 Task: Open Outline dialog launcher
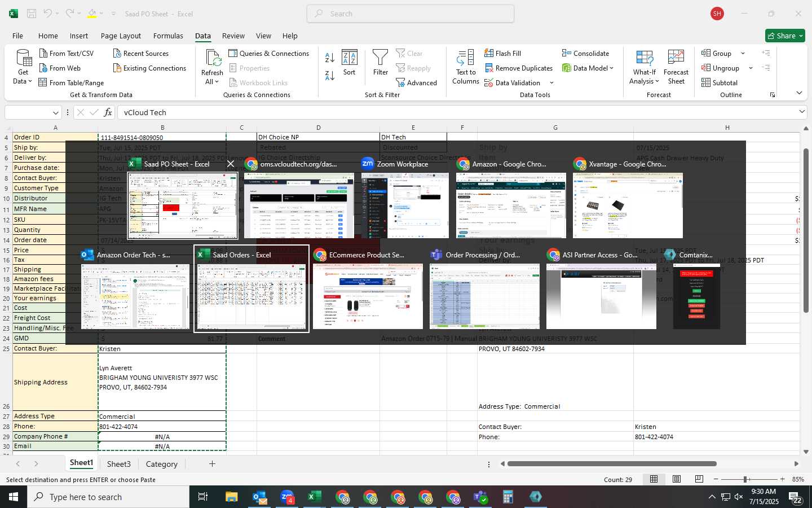(x=773, y=95)
